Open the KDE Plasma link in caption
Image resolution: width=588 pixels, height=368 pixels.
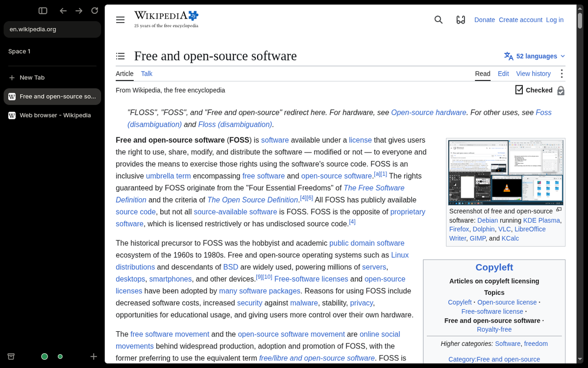pos(541,220)
